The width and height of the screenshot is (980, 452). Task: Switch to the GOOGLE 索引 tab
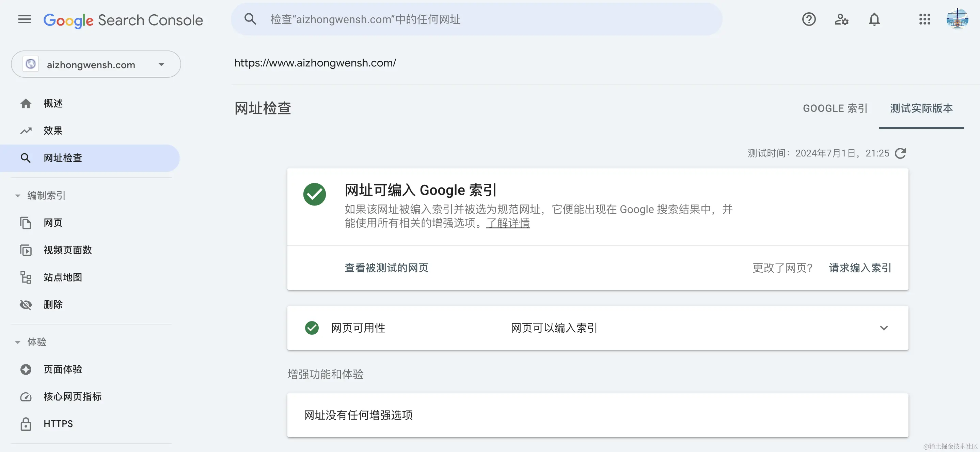click(835, 108)
